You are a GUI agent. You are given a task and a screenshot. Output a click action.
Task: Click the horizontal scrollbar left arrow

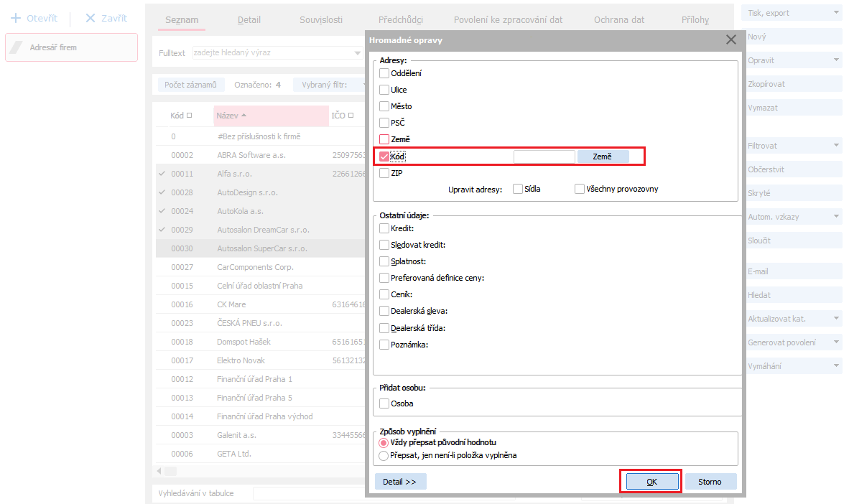click(x=159, y=471)
